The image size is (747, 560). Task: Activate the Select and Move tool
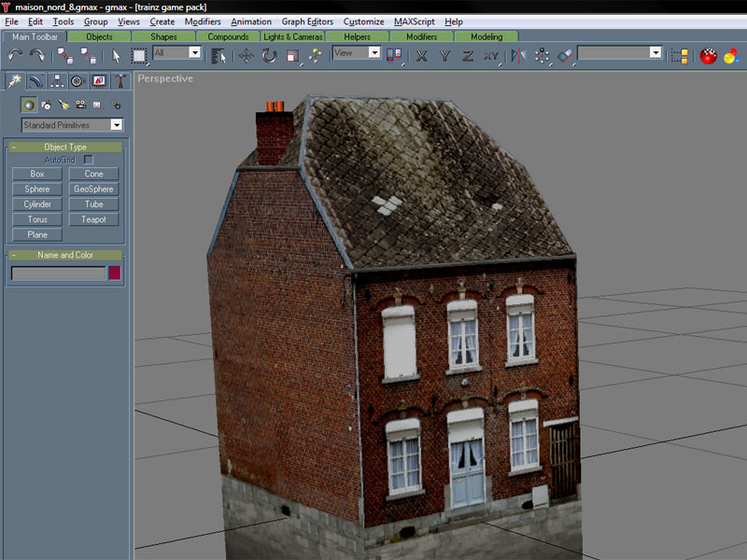point(247,56)
